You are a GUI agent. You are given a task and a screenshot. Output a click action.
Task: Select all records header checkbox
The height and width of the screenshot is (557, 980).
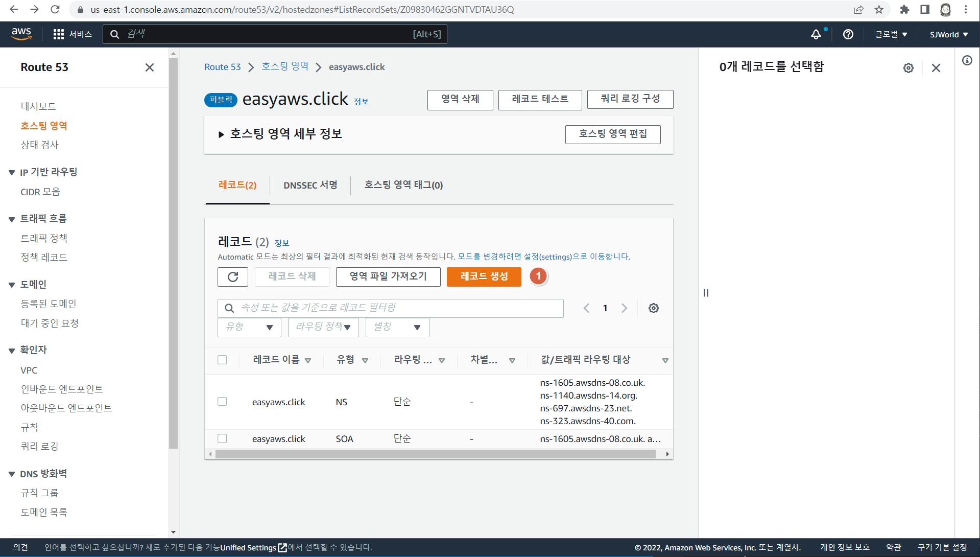(222, 360)
